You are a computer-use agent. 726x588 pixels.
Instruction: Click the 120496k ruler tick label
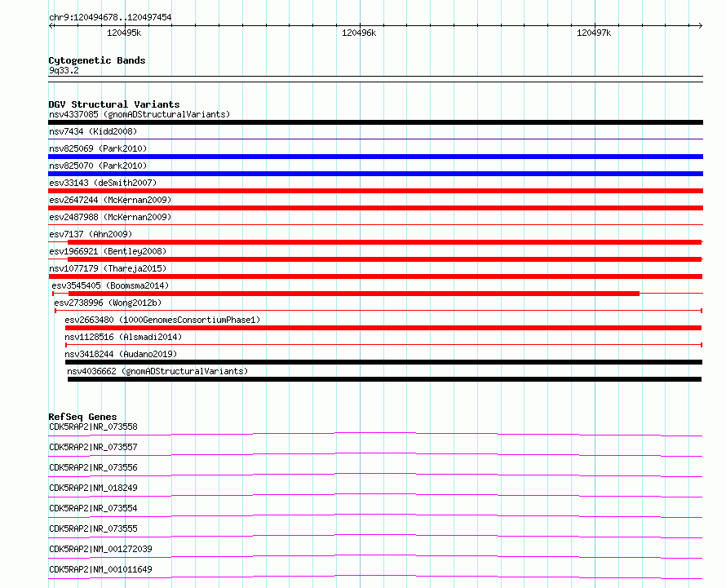[359, 33]
